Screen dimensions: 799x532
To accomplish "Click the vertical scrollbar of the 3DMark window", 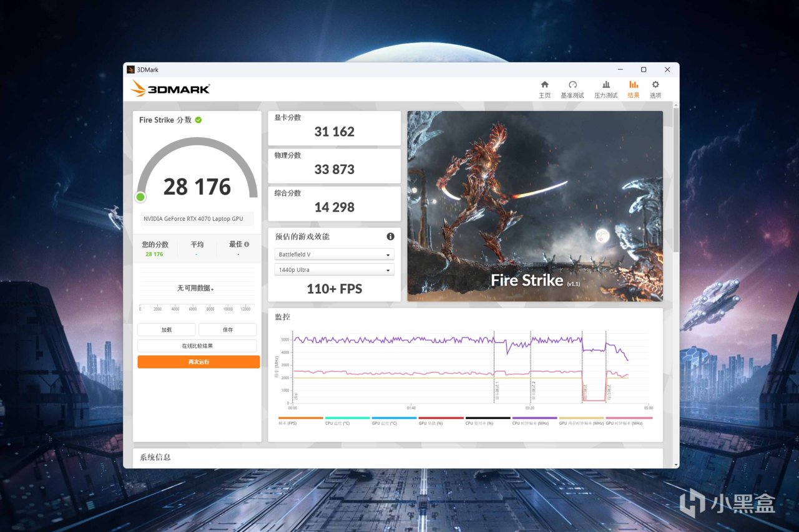I will [676, 181].
